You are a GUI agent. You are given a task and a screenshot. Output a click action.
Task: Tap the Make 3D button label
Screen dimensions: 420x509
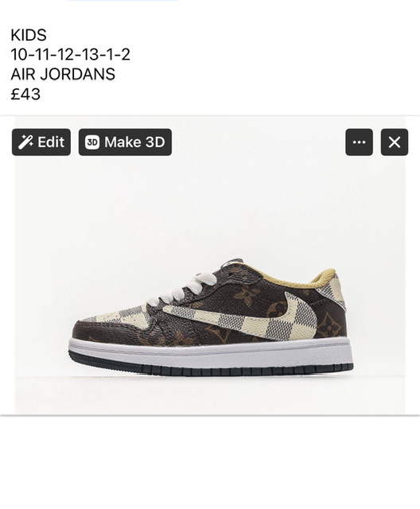click(134, 142)
